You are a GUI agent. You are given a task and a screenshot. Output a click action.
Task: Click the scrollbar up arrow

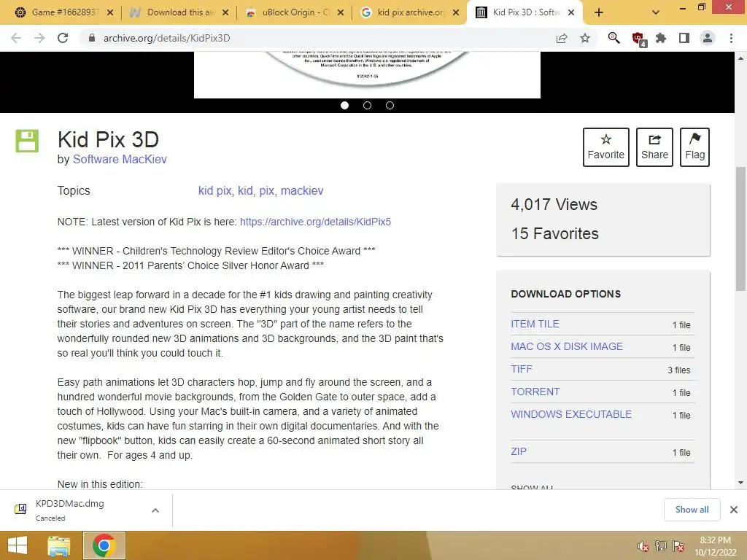point(741,58)
